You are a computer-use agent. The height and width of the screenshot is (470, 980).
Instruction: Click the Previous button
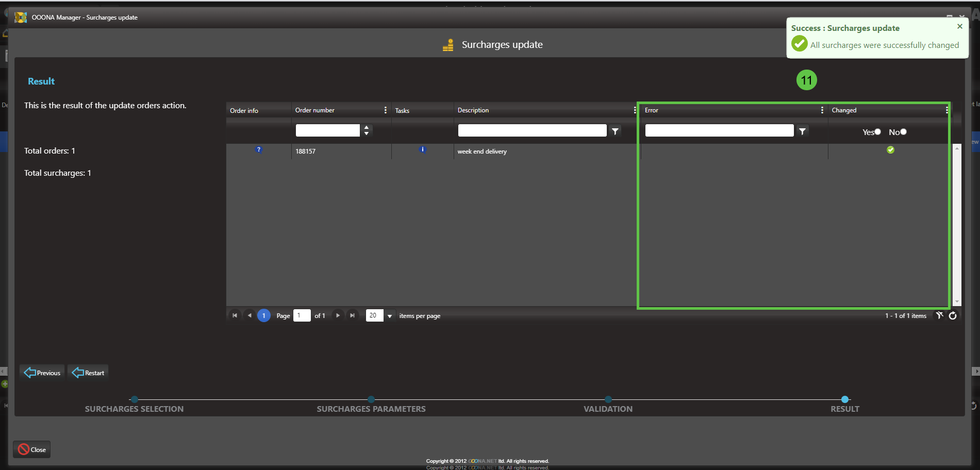pos(42,373)
